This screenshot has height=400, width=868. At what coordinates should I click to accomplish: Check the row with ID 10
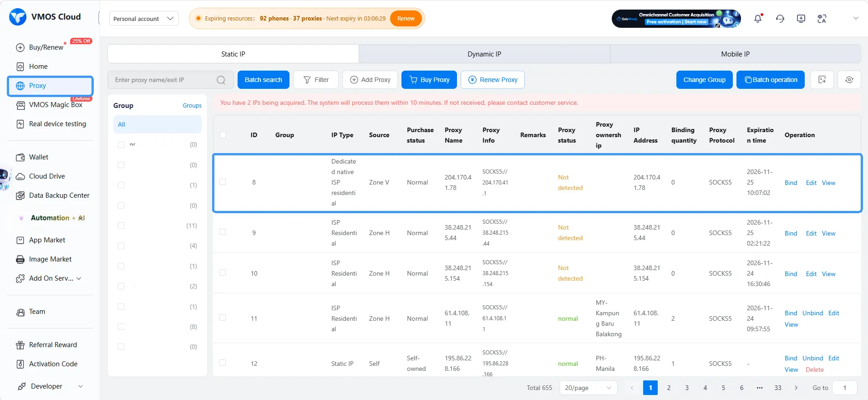tap(223, 272)
